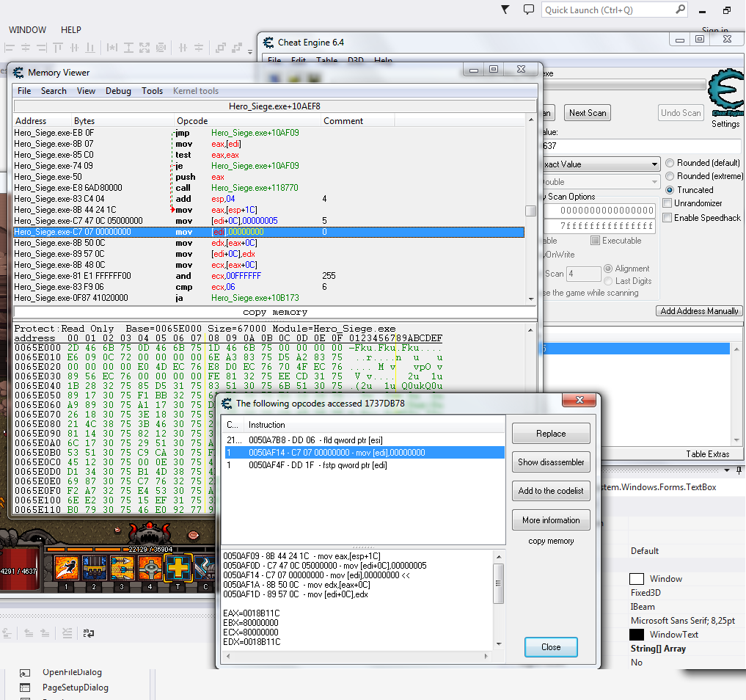The image size is (746, 700).
Task: Click the ninja dash skill in slot 1
Action: tap(67, 568)
